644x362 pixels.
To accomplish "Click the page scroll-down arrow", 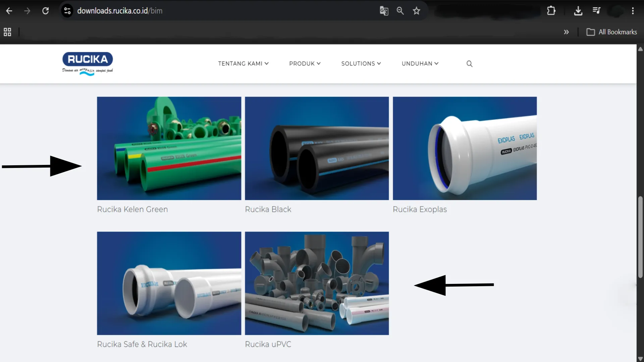I will 640,358.
